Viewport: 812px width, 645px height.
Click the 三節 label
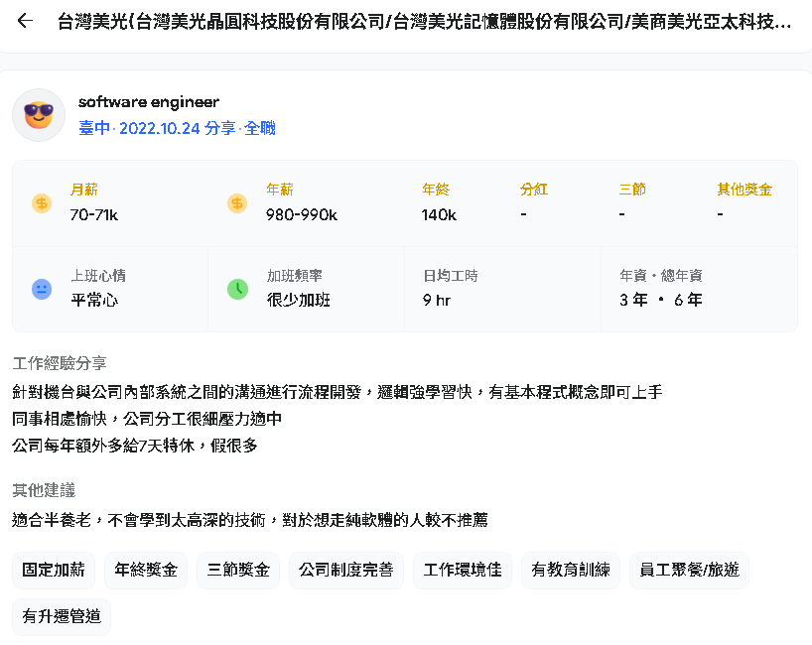click(632, 190)
